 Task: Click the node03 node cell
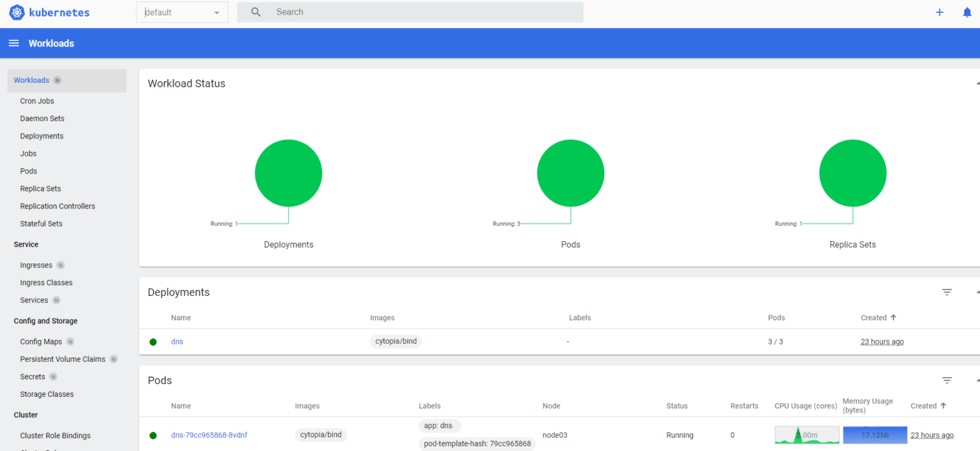click(x=554, y=436)
